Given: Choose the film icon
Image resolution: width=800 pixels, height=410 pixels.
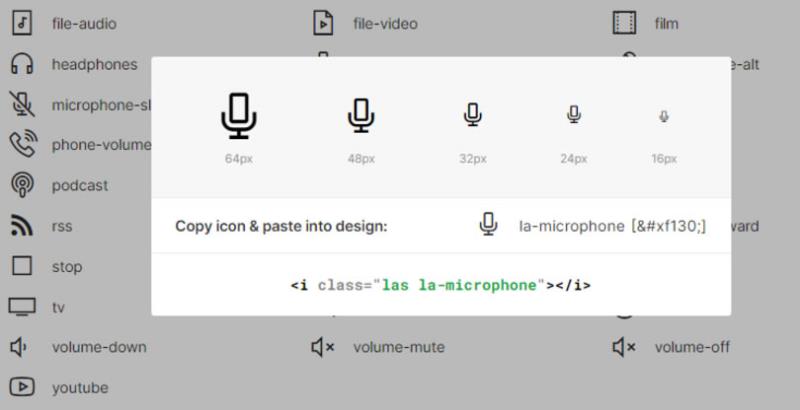Looking at the screenshot, I should [x=624, y=23].
